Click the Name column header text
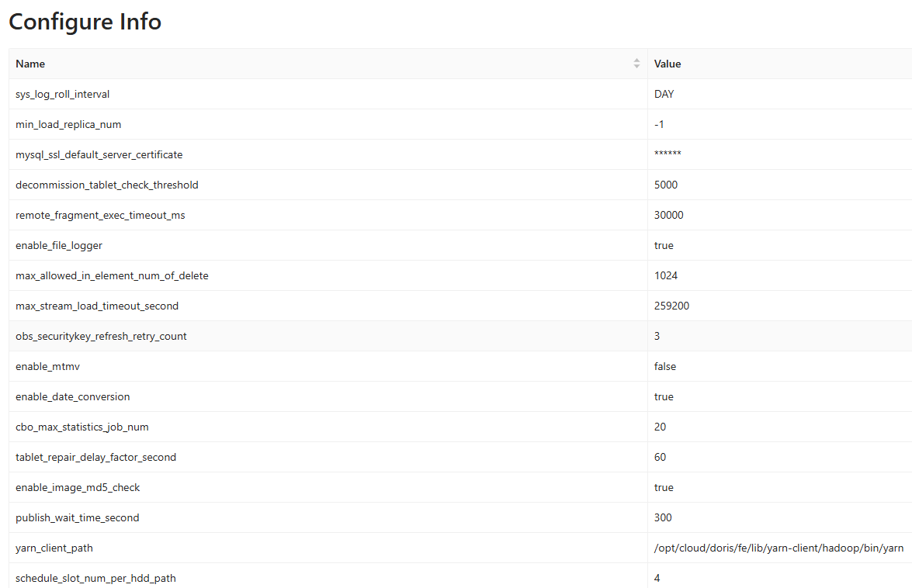 [x=30, y=64]
